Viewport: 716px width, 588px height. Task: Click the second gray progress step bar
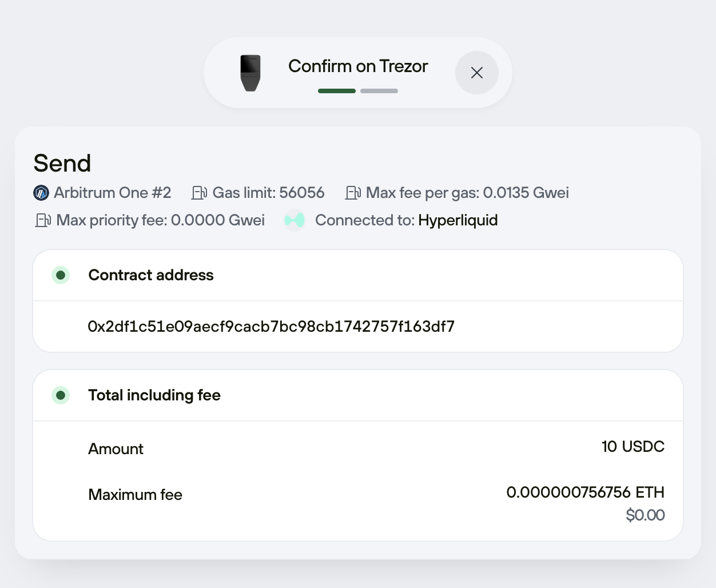click(379, 91)
